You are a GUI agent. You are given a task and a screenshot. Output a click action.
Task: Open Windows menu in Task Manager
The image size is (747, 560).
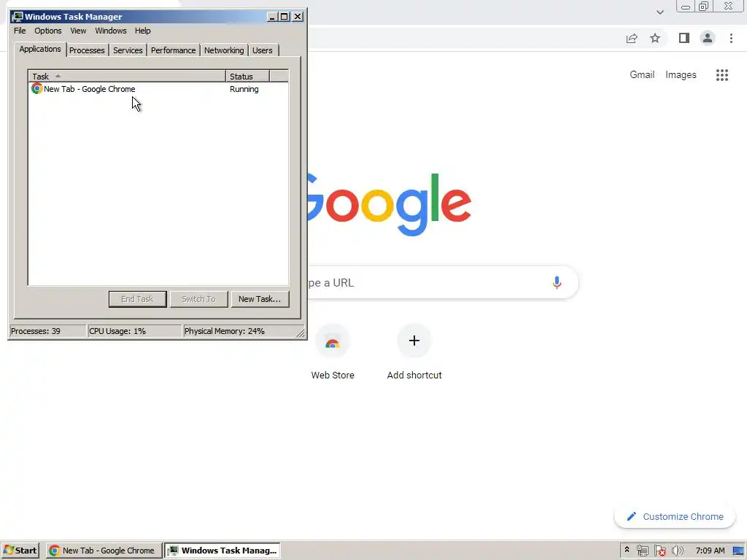[x=111, y=31]
